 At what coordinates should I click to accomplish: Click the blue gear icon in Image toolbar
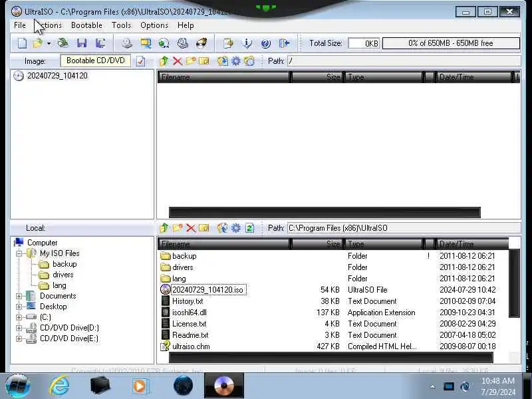(236, 61)
